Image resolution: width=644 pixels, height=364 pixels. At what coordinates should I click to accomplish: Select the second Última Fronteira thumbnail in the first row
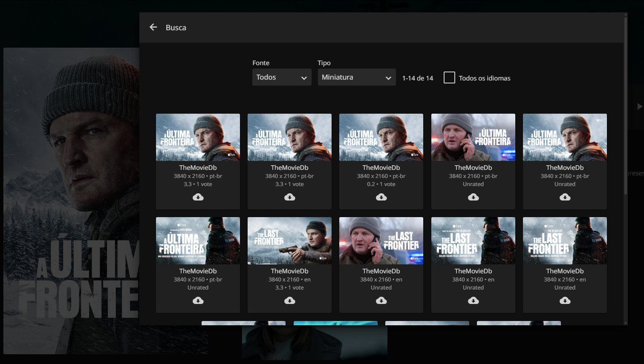[x=289, y=137]
